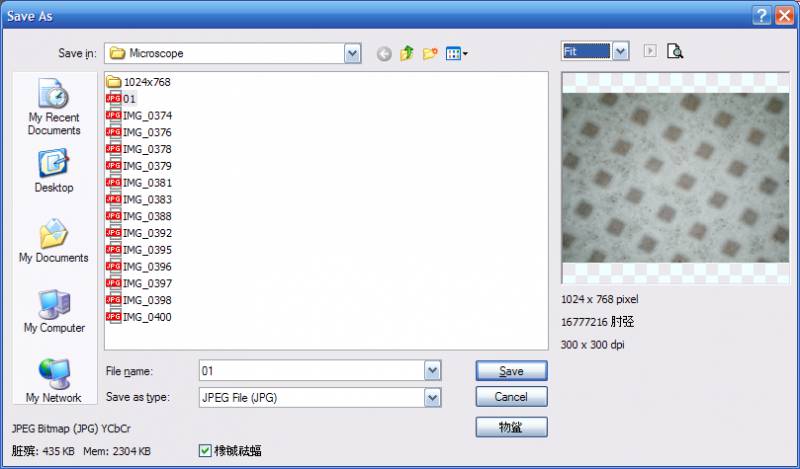Click the Save button
The height and width of the screenshot is (469, 800).
coord(511,371)
